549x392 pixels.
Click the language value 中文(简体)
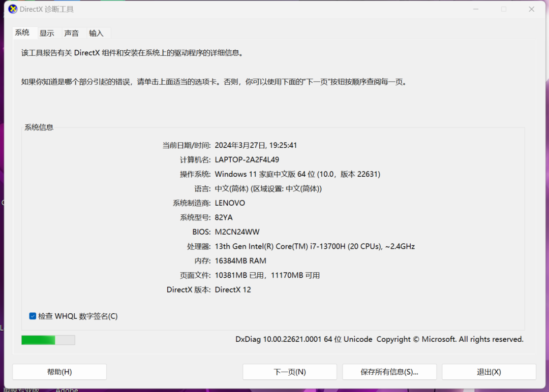tap(268, 189)
